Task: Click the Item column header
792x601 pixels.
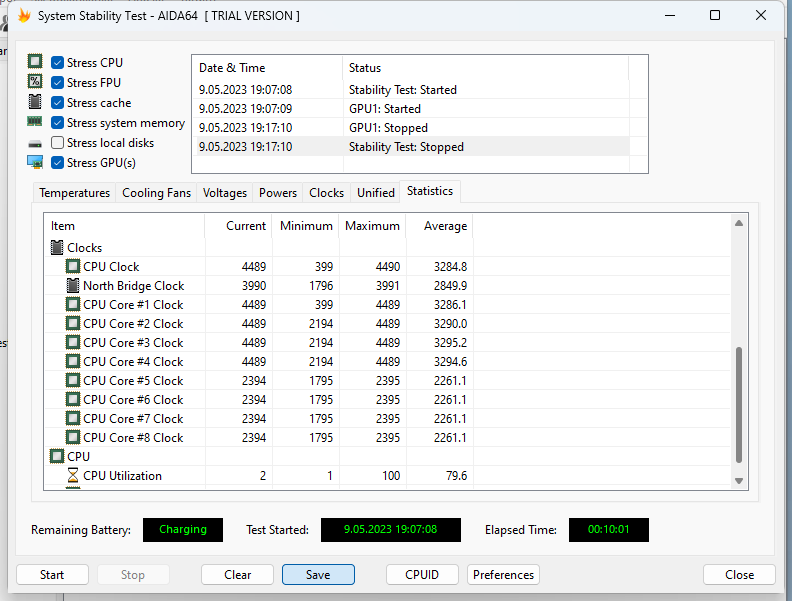Action: tap(124, 226)
